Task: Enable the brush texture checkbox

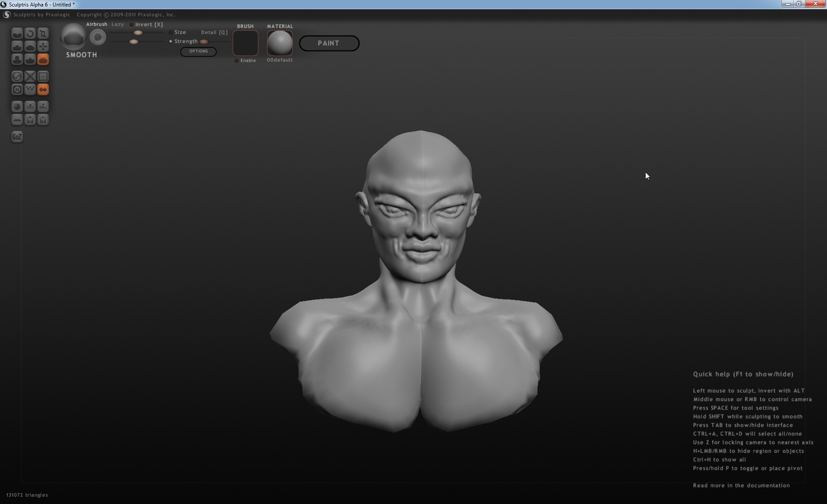Action: [x=236, y=61]
